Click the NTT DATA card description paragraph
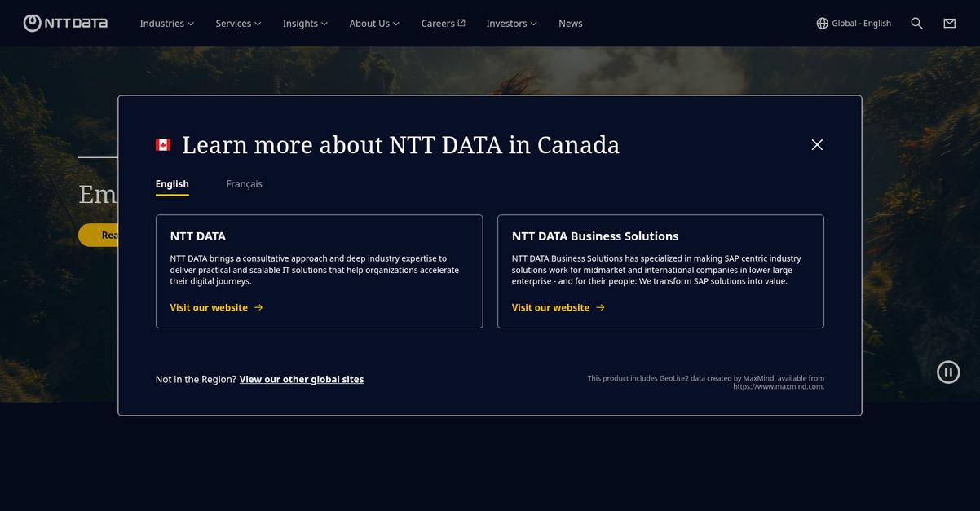980x511 pixels. pos(315,270)
